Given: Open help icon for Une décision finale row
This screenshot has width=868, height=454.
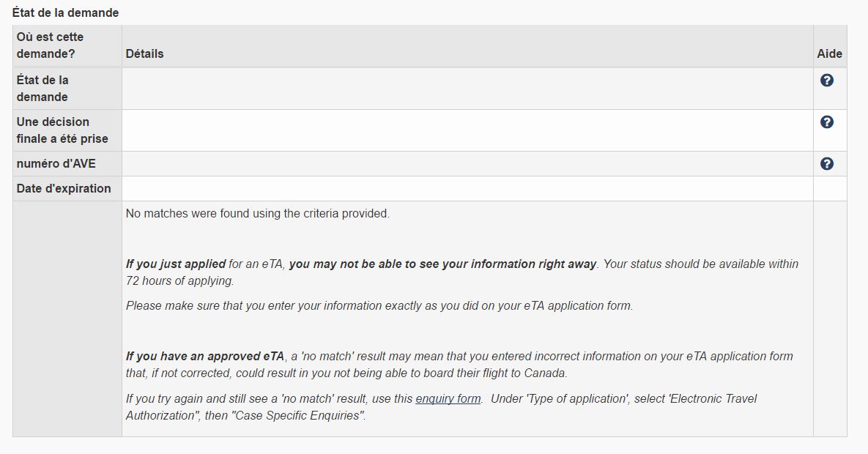Looking at the screenshot, I should click(x=826, y=122).
